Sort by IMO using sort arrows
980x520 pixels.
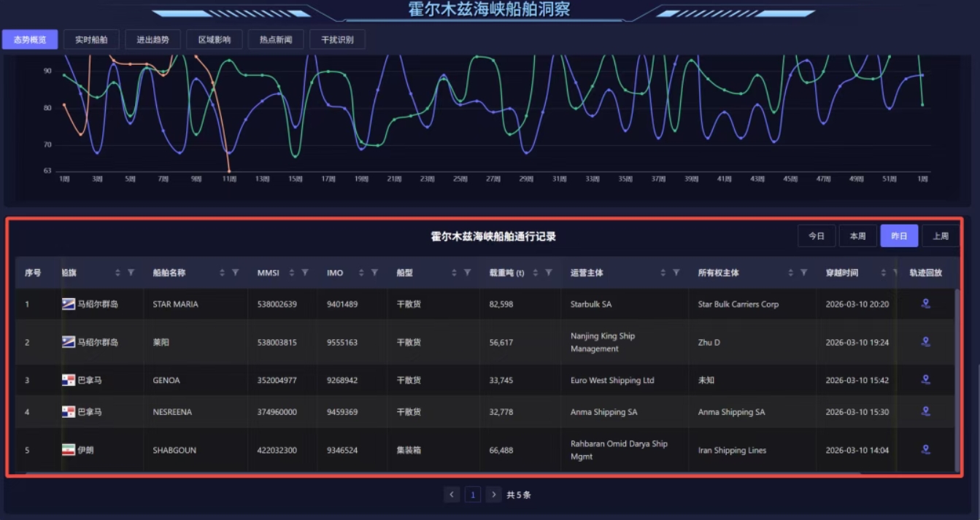[360, 273]
